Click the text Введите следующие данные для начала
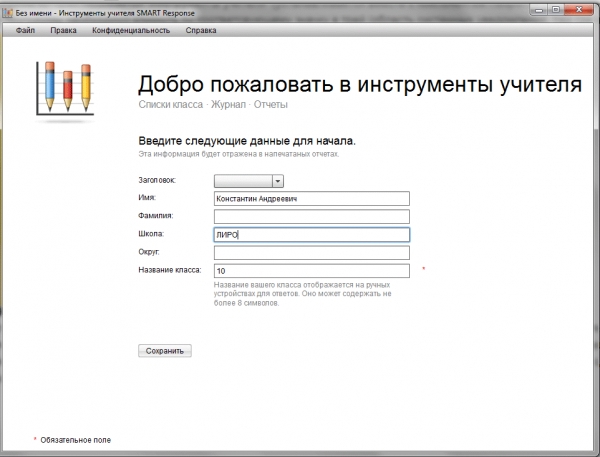Viewport: 600px width, 457px height. pyautogui.click(x=247, y=141)
